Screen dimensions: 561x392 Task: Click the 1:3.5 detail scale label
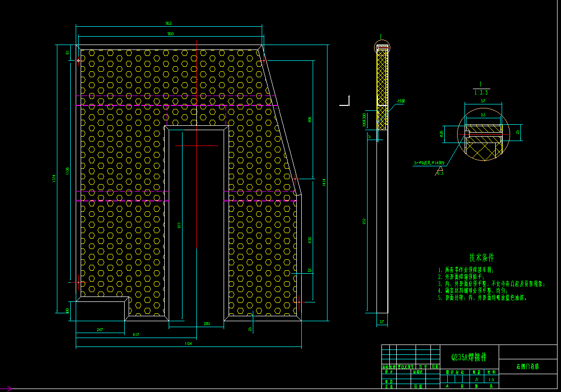tap(481, 93)
